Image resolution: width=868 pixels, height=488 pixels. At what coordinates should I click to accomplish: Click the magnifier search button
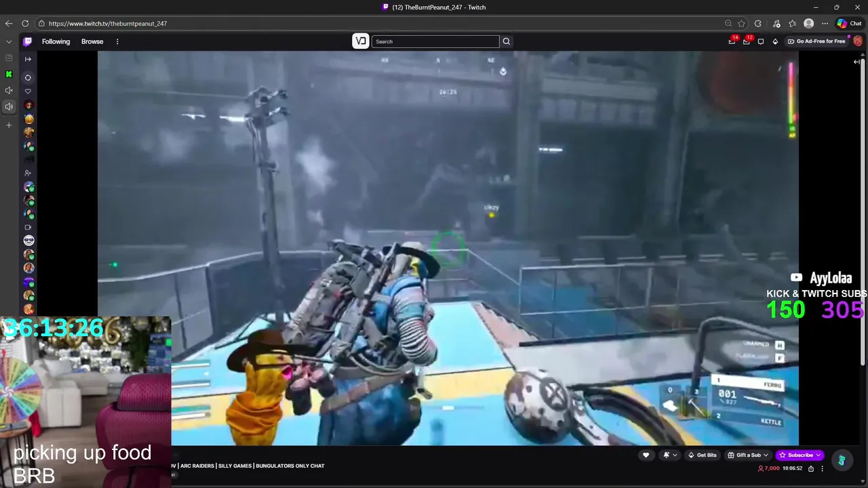pos(506,41)
